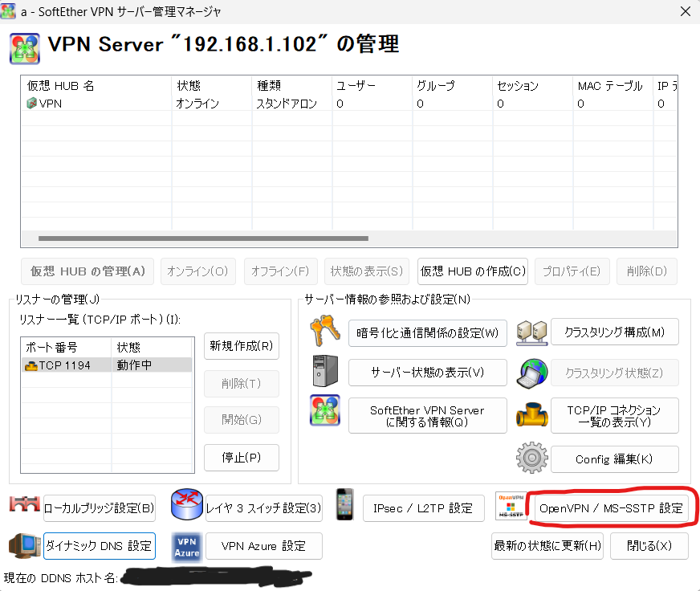Open 暗号化と通信関係の設定(W)
700x591 pixels.
point(428,332)
